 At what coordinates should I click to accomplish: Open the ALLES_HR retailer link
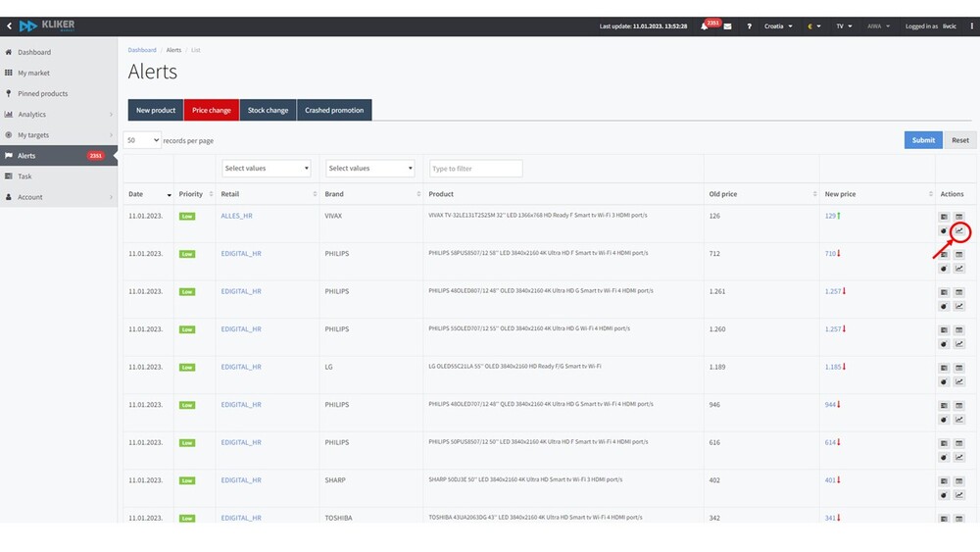point(236,216)
